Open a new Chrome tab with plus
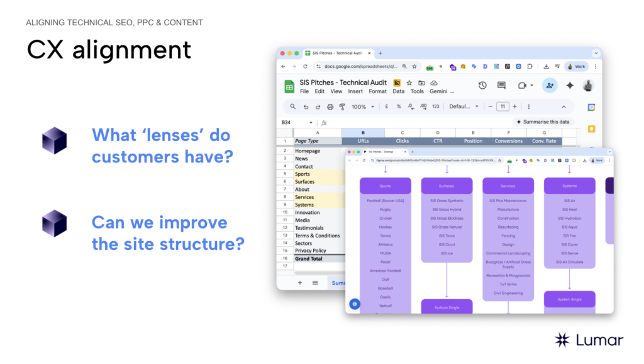 [380, 53]
